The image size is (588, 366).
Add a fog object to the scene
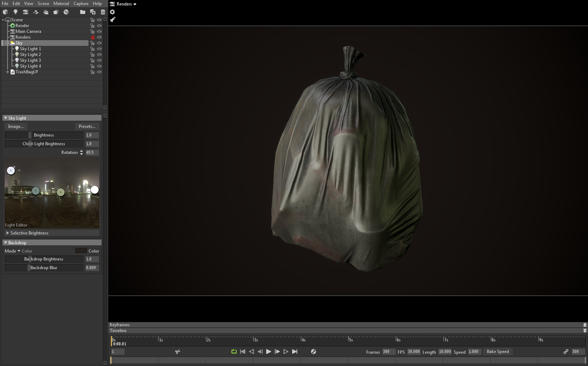click(46, 12)
